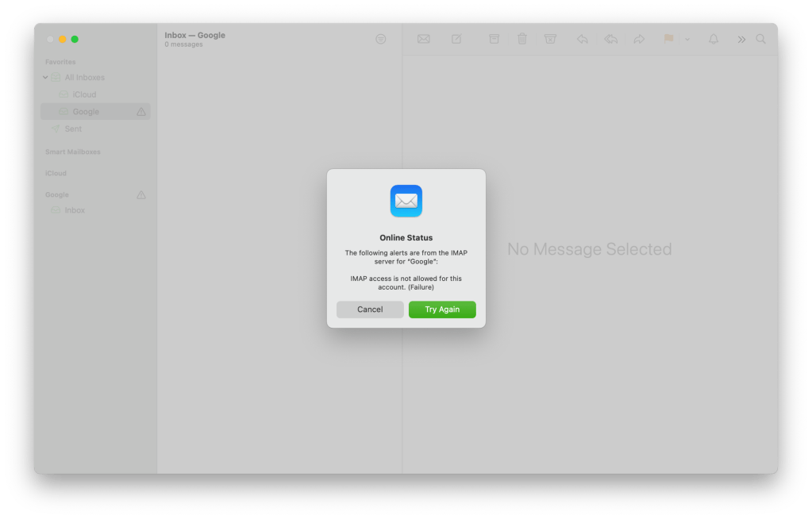Click the green zoom window control
Screen dimensions: 812x519
(75, 38)
